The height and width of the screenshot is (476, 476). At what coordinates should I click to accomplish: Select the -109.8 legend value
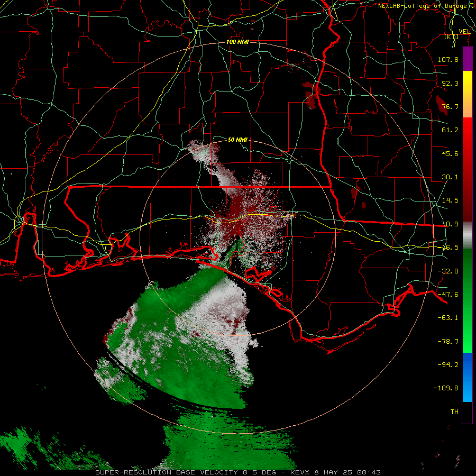(446, 388)
